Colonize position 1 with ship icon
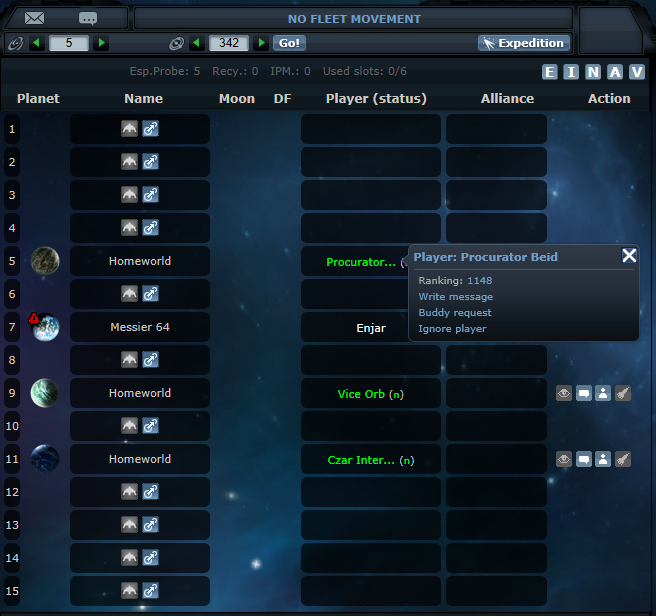This screenshot has width=656, height=616. 129,128
